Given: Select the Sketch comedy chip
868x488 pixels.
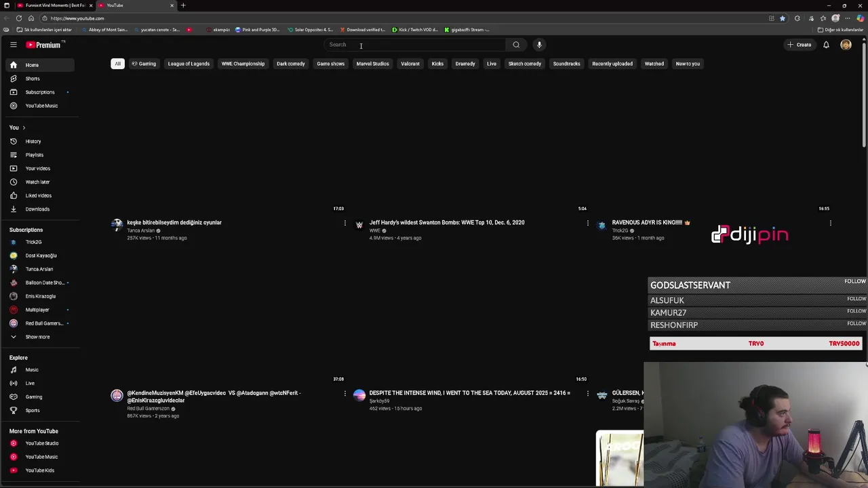Looking at the screenshot, I should click(525, 64).
